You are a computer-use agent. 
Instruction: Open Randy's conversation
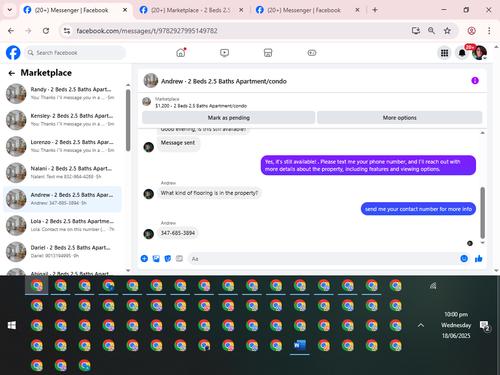coord(62,93)
